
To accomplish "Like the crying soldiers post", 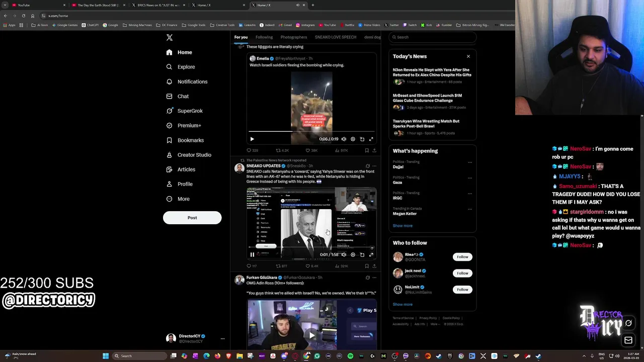I will 311,150.
